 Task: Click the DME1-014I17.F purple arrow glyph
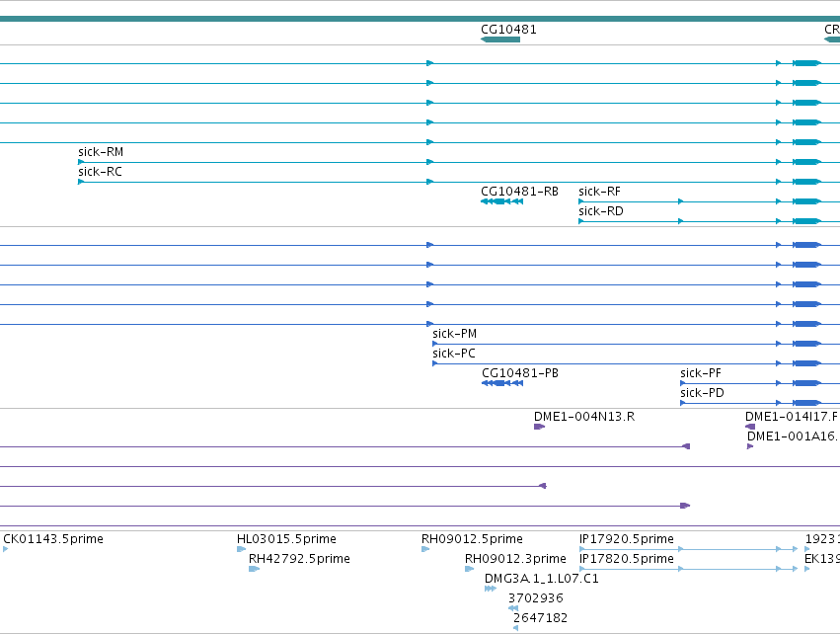(x=750, y=427)
